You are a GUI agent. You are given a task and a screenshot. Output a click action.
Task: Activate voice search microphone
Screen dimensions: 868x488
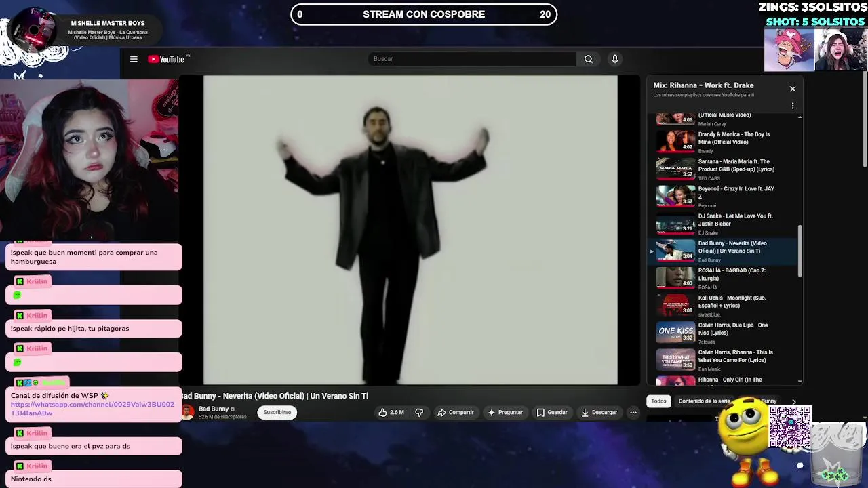(x=615, y=59)
